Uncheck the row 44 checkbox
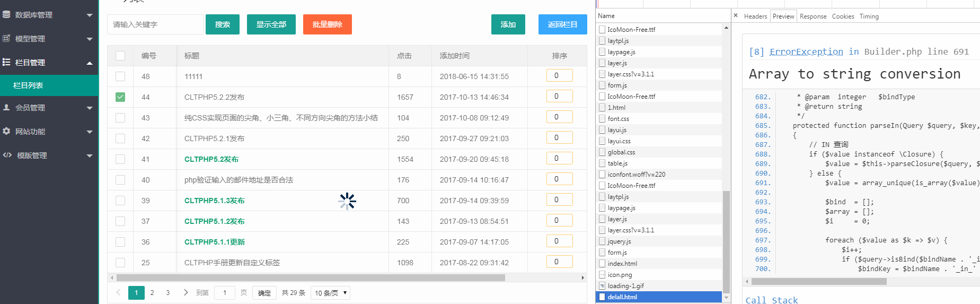The width and height of the screenshot is (980, 304). point(120,97)
